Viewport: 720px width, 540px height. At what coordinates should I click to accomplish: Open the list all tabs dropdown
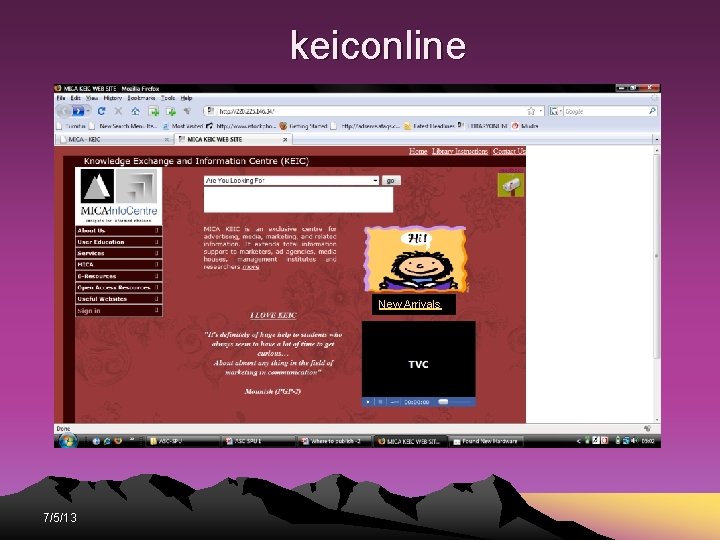(657, 139)
